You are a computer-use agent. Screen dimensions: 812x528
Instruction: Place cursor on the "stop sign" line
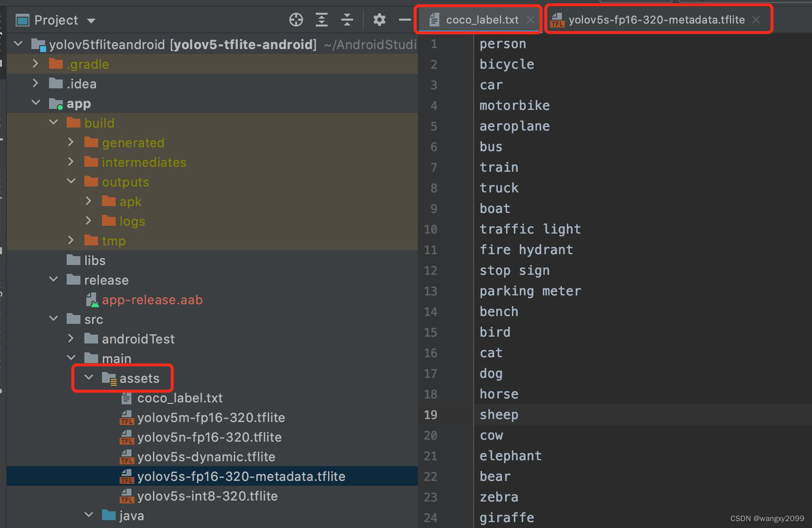click(514, 270)
